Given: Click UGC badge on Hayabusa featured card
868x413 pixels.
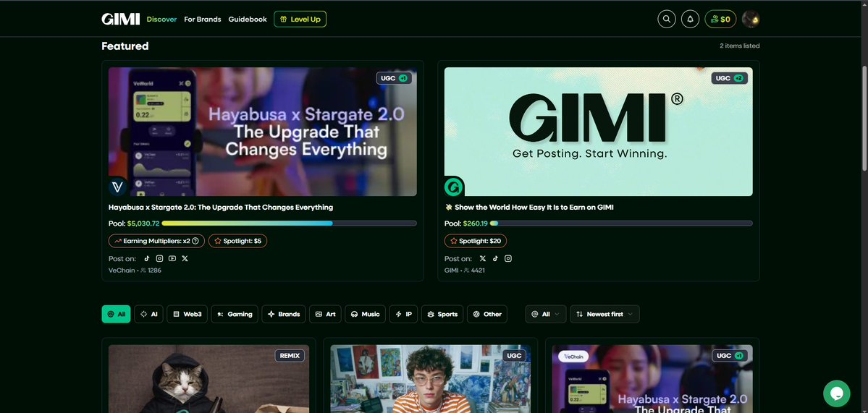Looking at the screenshot, I should click(394, 78).
